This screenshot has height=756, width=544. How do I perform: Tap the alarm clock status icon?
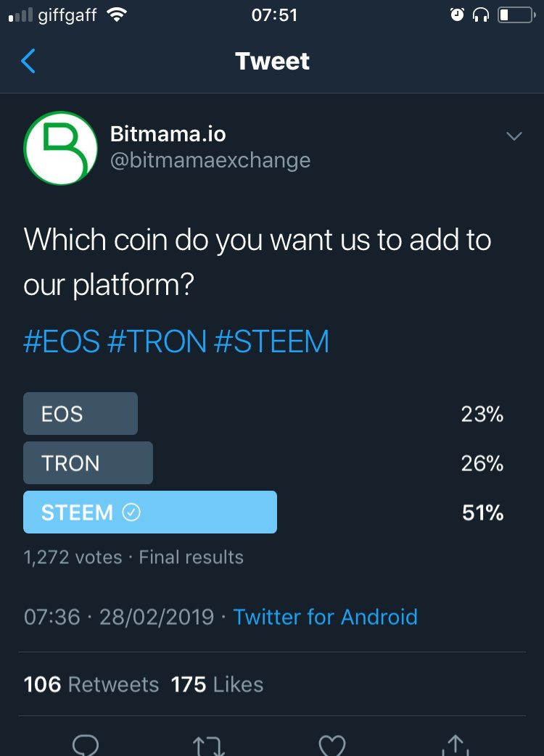coord(457,15)
